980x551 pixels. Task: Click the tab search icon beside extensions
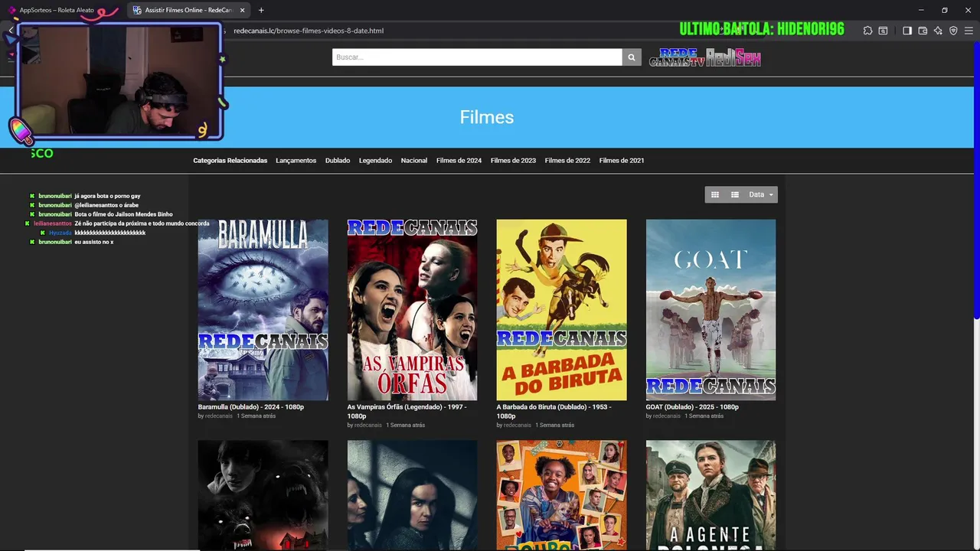[x=883, y=31]
